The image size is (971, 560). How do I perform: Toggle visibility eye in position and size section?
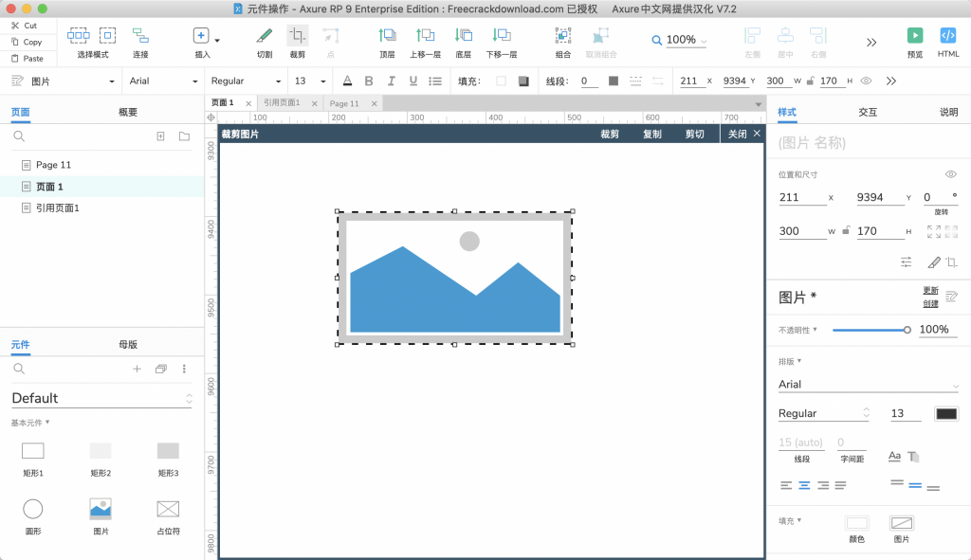tap(950, 174)
